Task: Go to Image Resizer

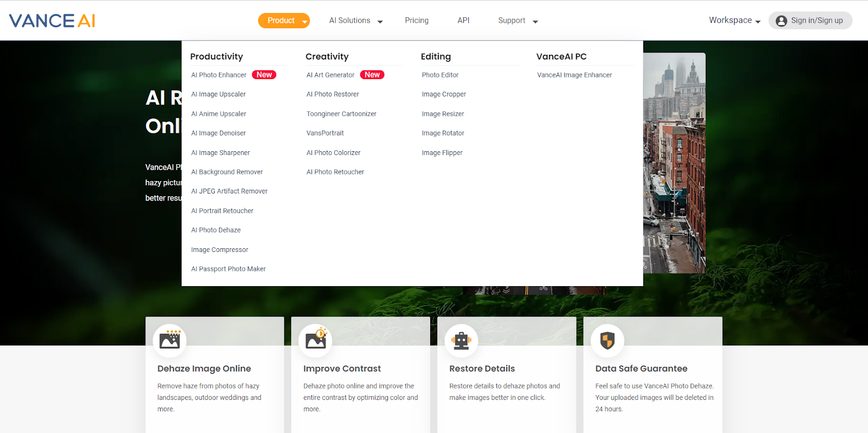Action: pos(443,114)
